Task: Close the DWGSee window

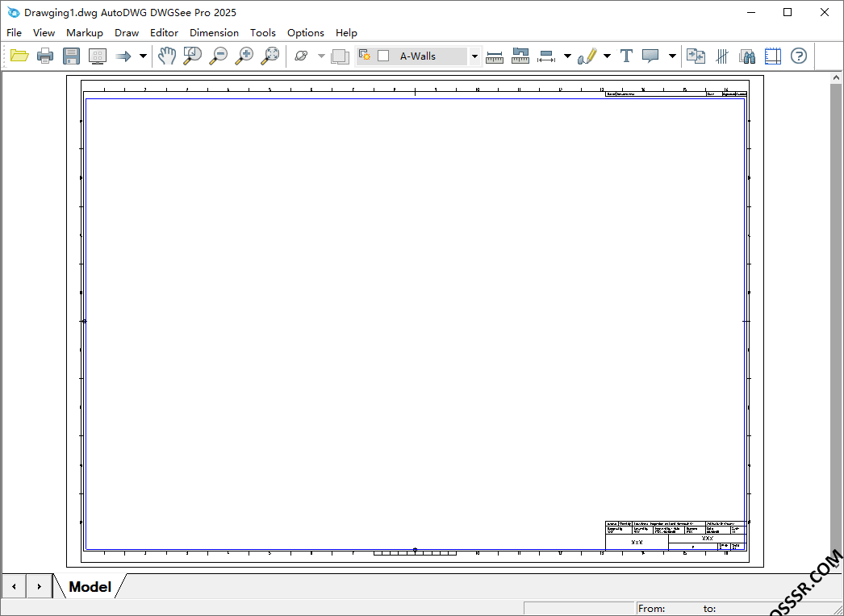Action: [x=825, y=12]
